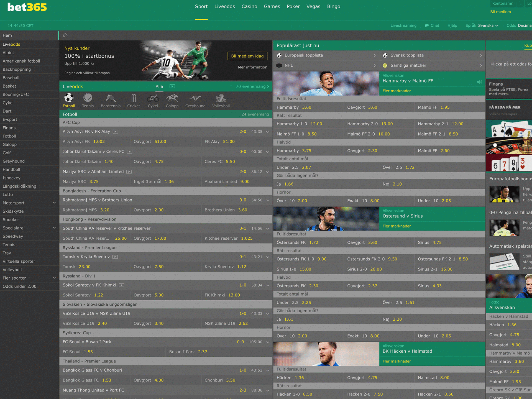Select the Cykel sport icon
The image size is (532, 399).
tap(153, 98)
